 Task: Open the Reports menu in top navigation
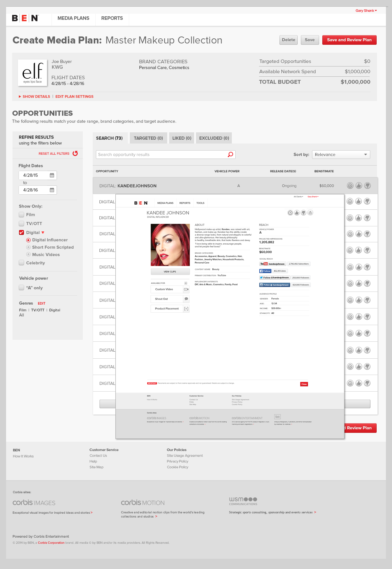pyautogui.click(x=112, y=18)
